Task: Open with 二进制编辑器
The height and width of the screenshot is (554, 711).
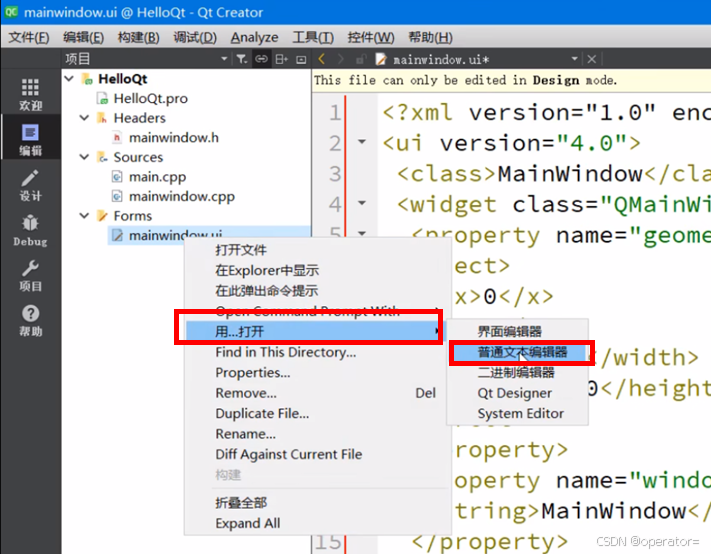Action: coord(516,373)
